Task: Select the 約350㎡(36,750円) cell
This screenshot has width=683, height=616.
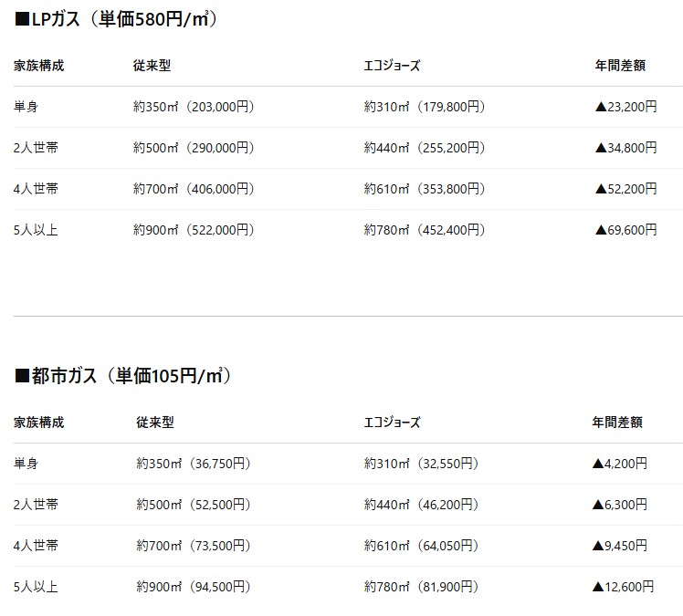Action: click(x=194, y=464)
